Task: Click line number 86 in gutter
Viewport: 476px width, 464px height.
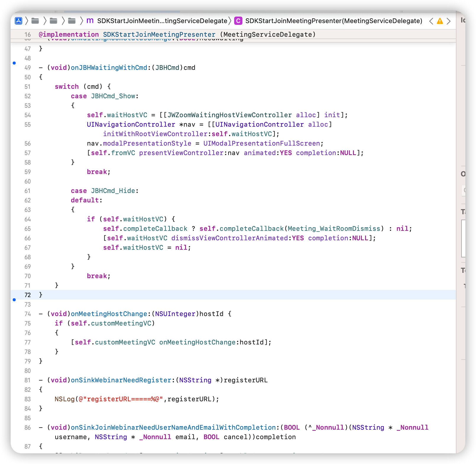Action: (27, 428)
